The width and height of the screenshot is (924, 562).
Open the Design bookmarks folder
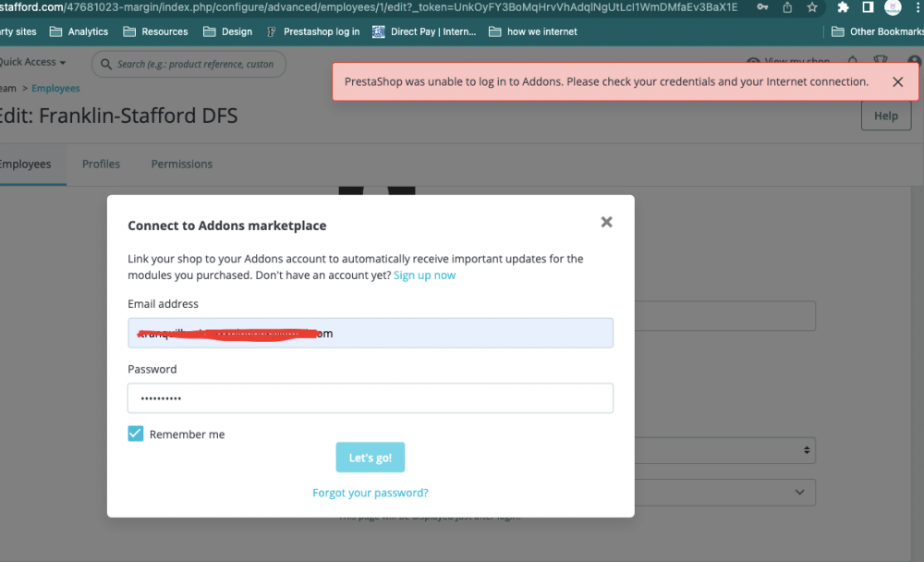227,31
